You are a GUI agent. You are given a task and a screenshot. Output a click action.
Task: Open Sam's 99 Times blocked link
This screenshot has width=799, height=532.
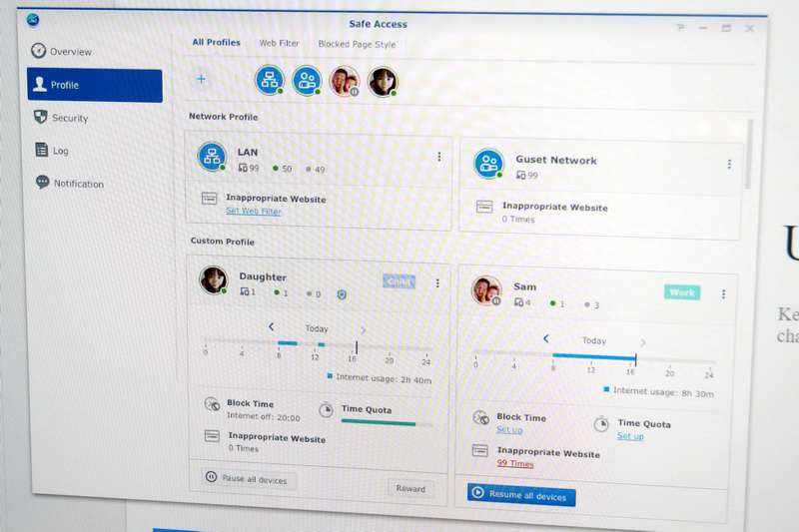tap(515, 463)
